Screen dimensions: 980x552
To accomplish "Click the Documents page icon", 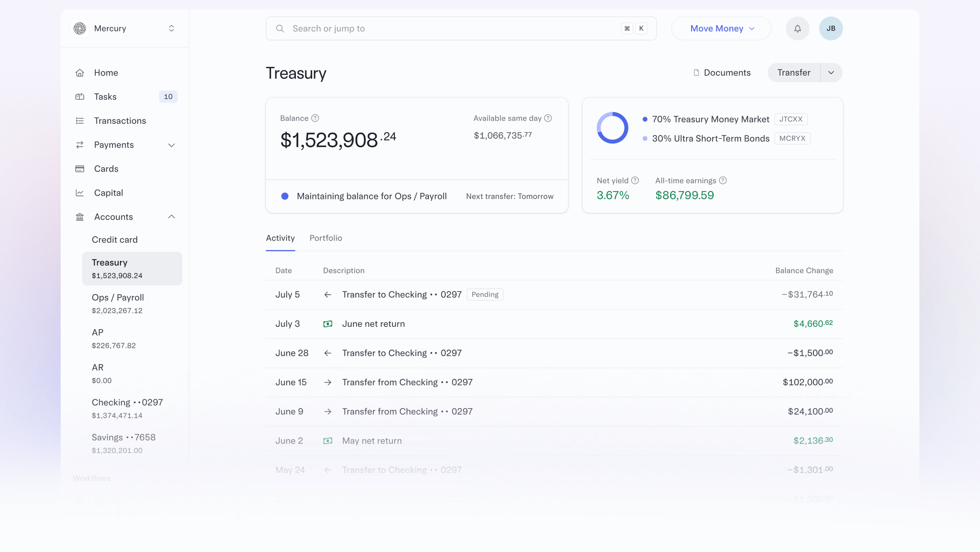I will pos(696,73).
